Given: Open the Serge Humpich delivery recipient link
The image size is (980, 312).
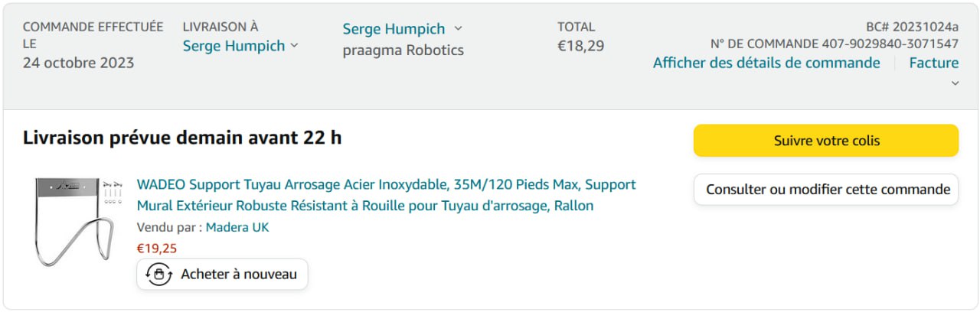Looking at the screenshot, I should [x=234, y=46].
